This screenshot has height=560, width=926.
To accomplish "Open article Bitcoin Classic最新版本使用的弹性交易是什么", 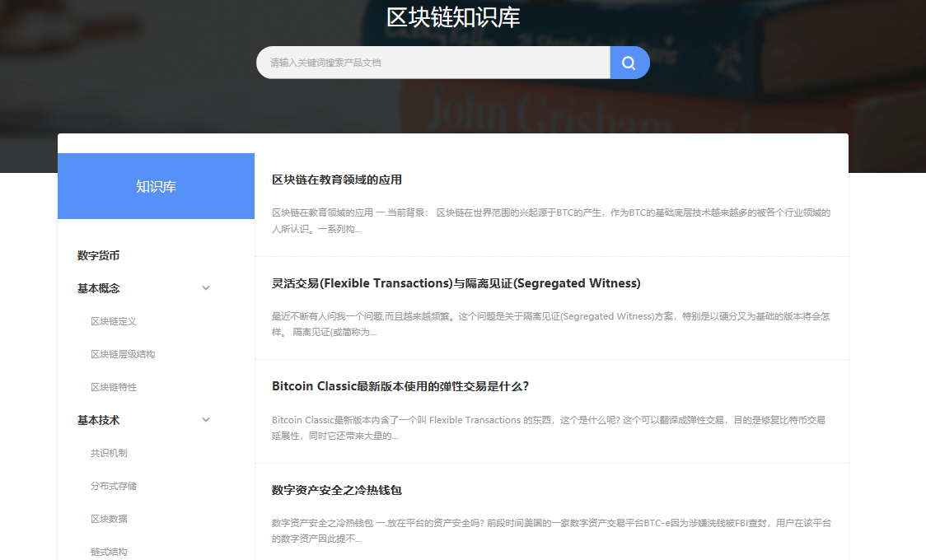I will tap(400, 386).
